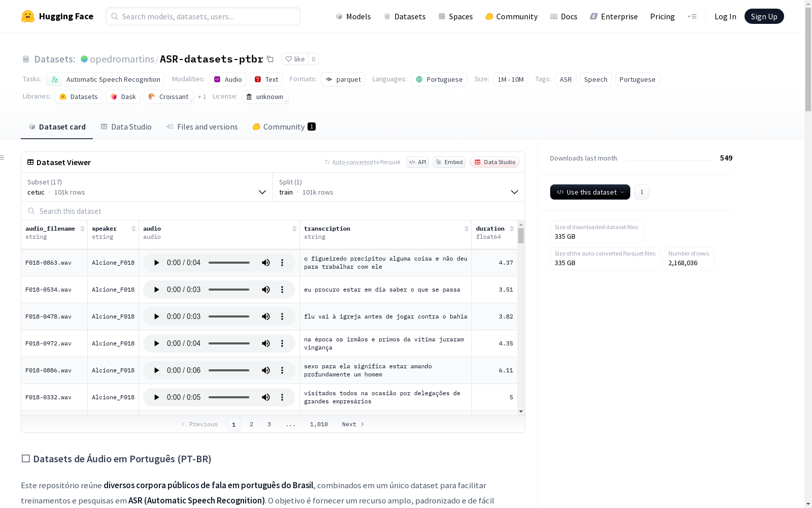
Task: Play audio for F018-0863.wav
Action: click(156, 263)
